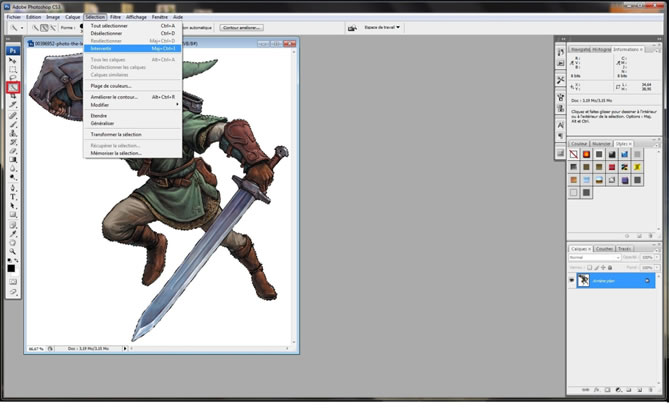
Task: Select the Lasso tool
Action: click(13, 78)
